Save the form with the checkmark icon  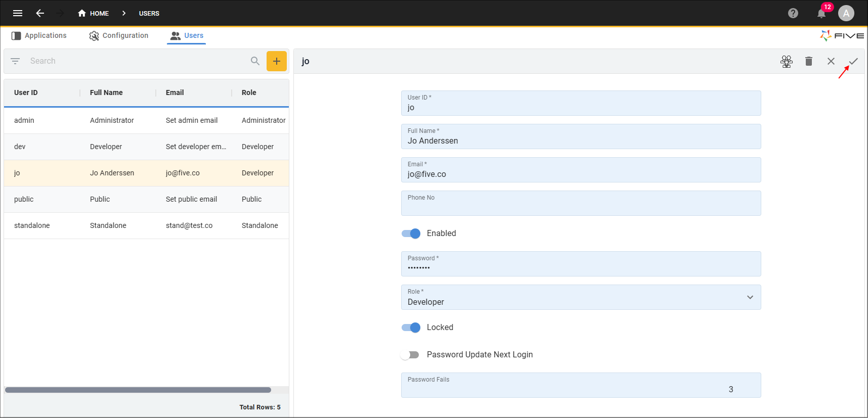[853, 61]
